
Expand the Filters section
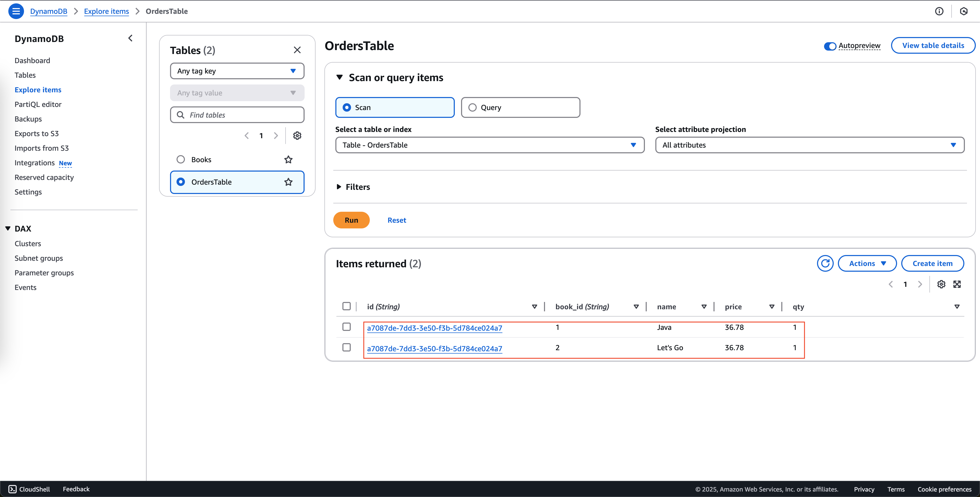pos(338,187)
